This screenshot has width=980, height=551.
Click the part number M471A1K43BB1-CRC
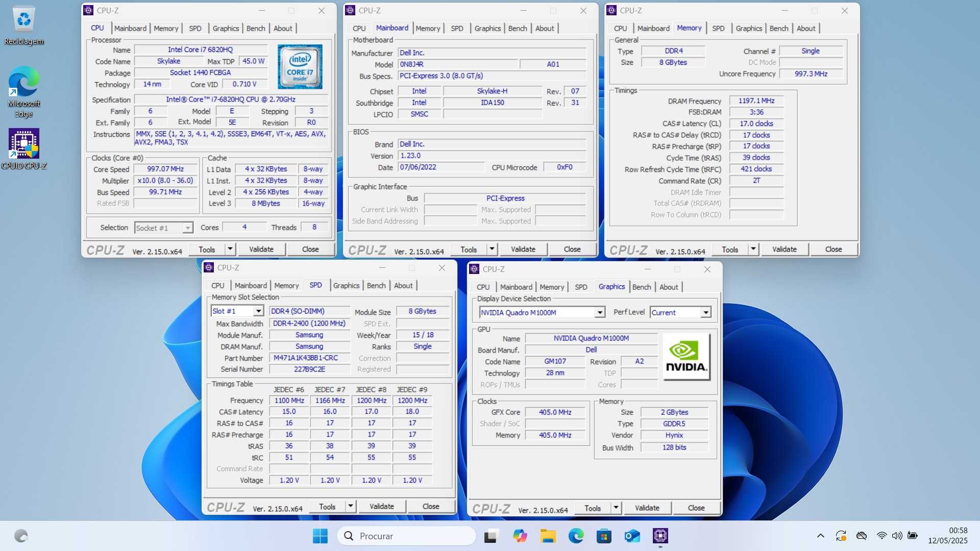(310, 358)
